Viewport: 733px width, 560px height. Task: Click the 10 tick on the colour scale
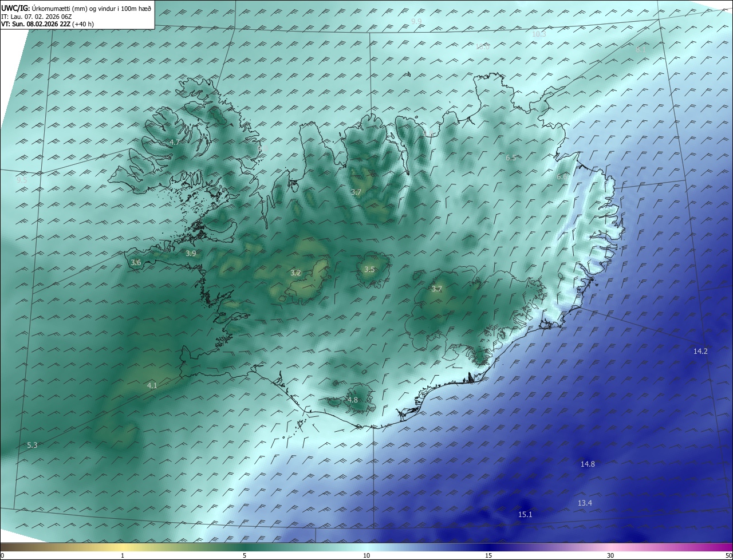coord(366,556)
